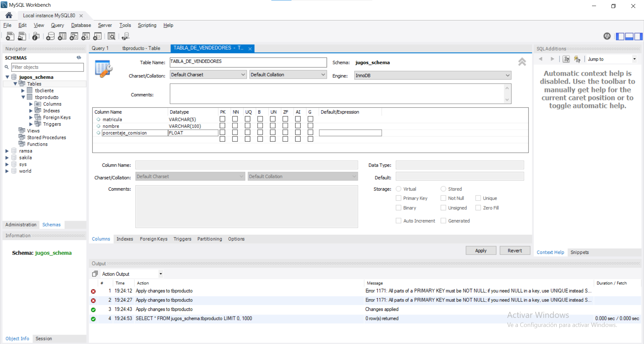Check UQ for the nombre column
The image size is (644, 344).
248,126
